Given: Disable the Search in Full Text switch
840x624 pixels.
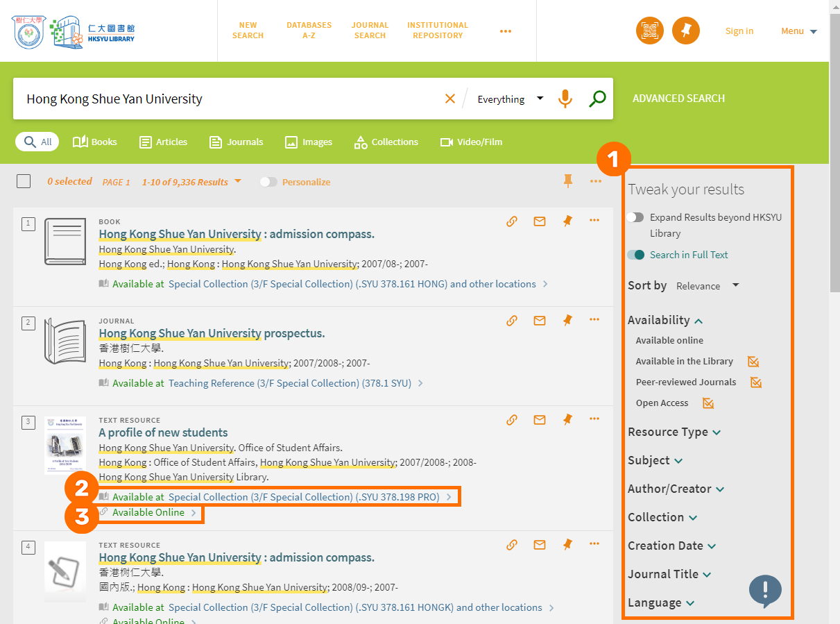Looking at the screenshot, I should [x=635, y=255].
